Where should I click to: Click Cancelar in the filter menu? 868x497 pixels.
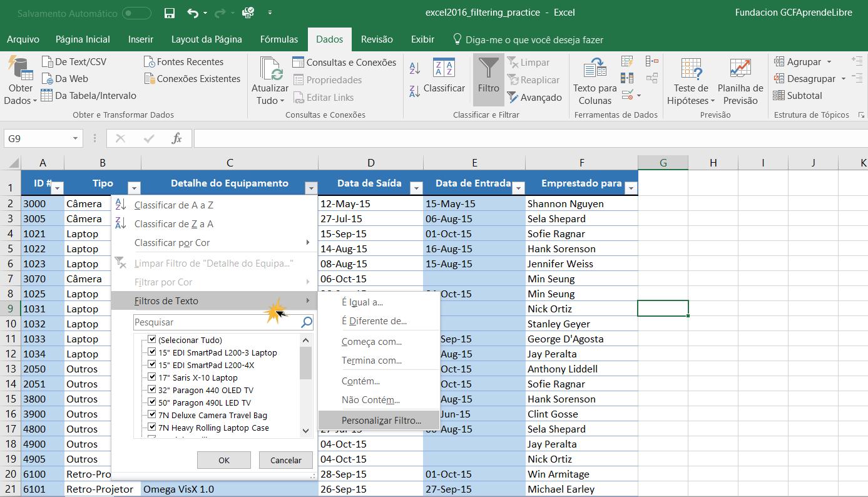(286, 460)
